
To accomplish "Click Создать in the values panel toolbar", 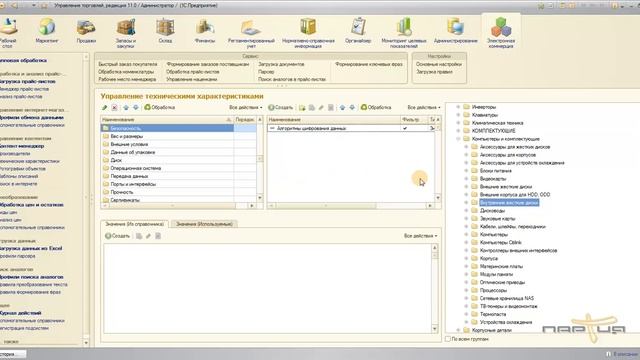I will 117,236.
